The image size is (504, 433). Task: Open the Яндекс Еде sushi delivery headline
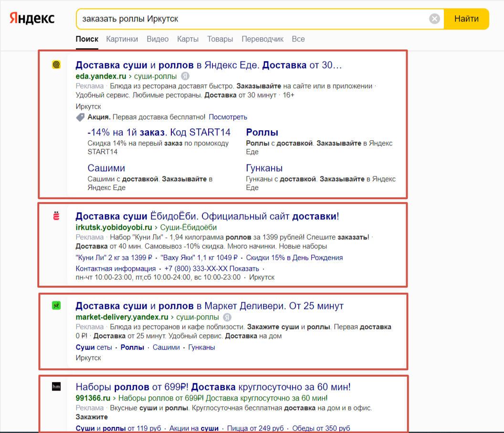[209, 65]
